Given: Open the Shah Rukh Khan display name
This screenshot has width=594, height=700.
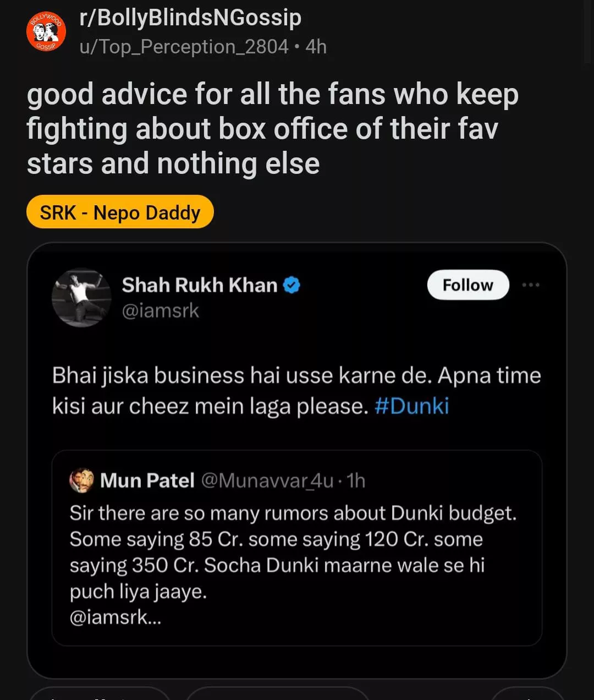Looking at the screenshot, I should [200, 285].
